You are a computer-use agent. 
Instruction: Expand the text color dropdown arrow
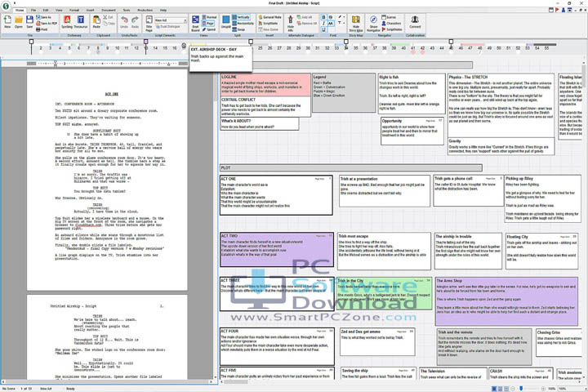pyautogui.click(x=342, y=23)
